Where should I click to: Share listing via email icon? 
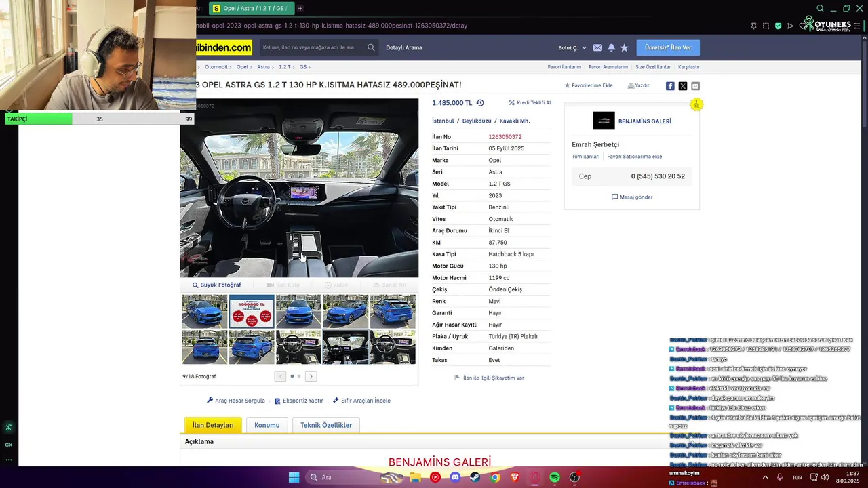point(695,86)
